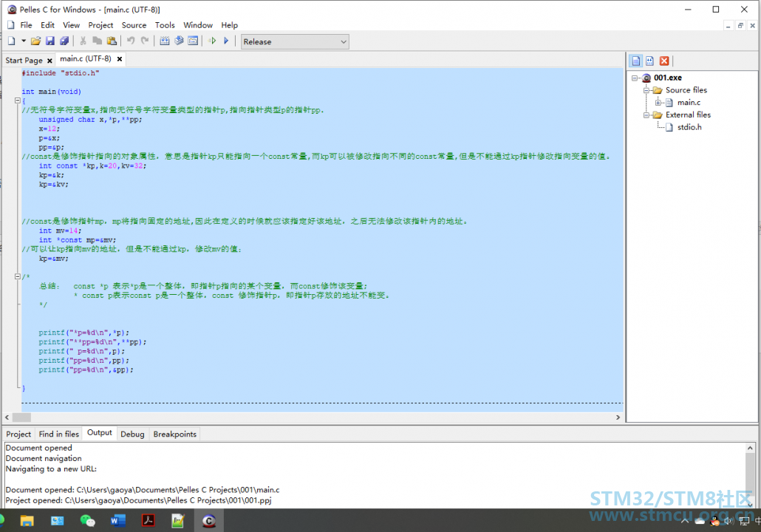Select stdio.h in project tree

[689, 127]
